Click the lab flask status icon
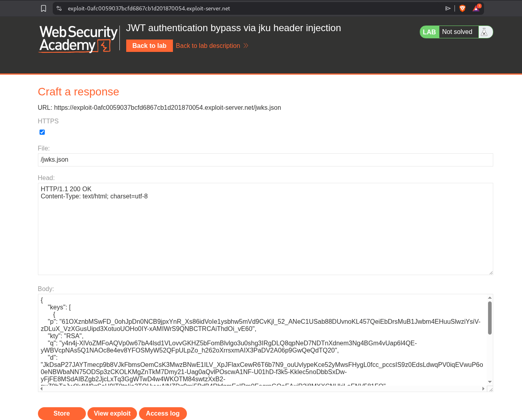Viewport: 522px width, 420px height. pyautogui.click(x=484, y=32)
